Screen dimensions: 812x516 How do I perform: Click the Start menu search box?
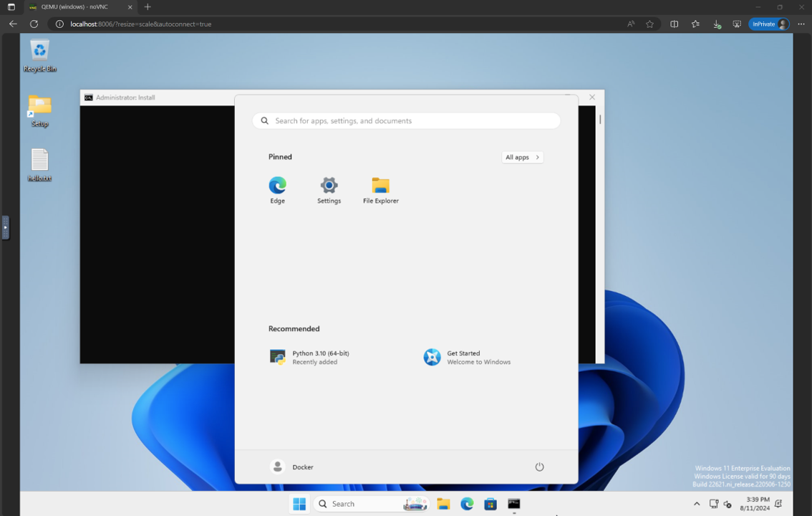point(405,120)
